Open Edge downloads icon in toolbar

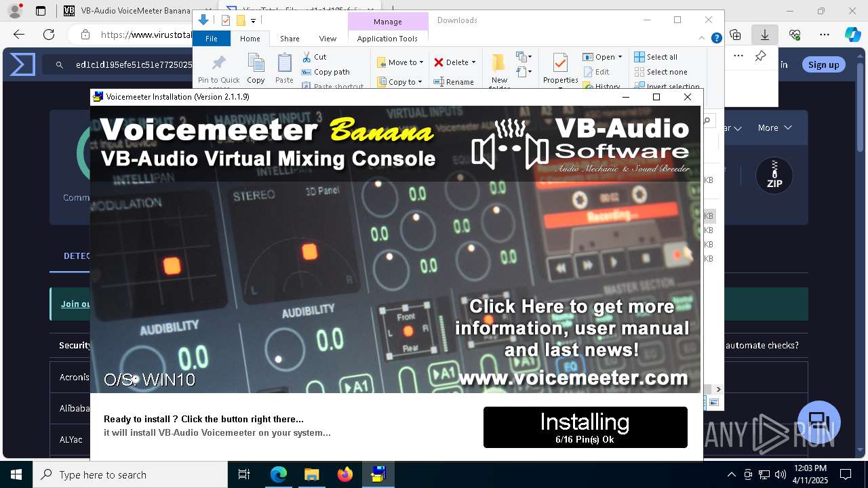tap(765, 35)
